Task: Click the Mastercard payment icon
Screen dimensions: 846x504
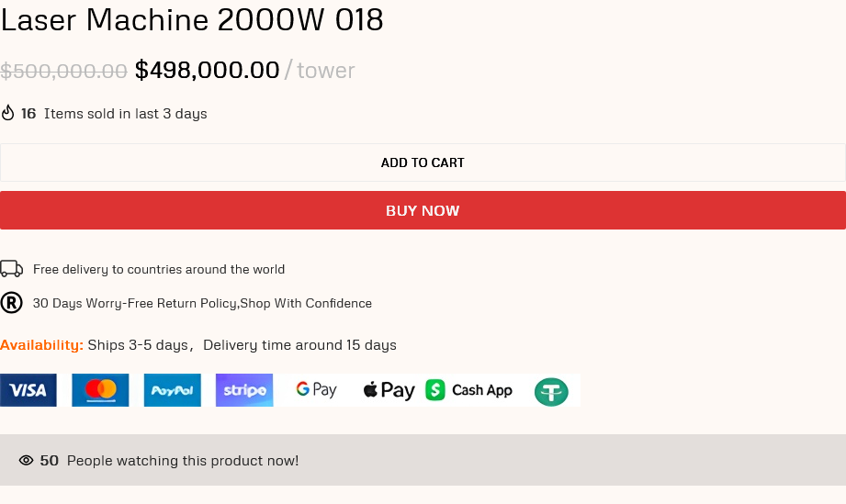Action: tap(100, 390)
